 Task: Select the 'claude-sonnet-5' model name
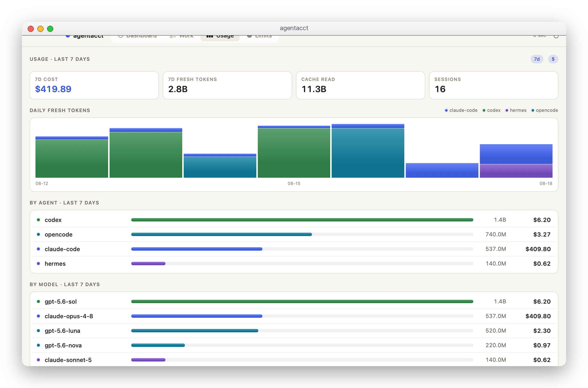pyautogui.click(x=68, y=360)
